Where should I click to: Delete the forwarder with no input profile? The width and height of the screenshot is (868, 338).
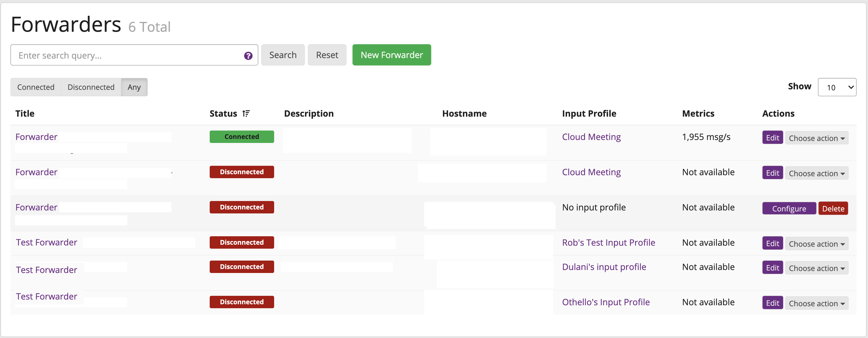[x=833, y=208]
